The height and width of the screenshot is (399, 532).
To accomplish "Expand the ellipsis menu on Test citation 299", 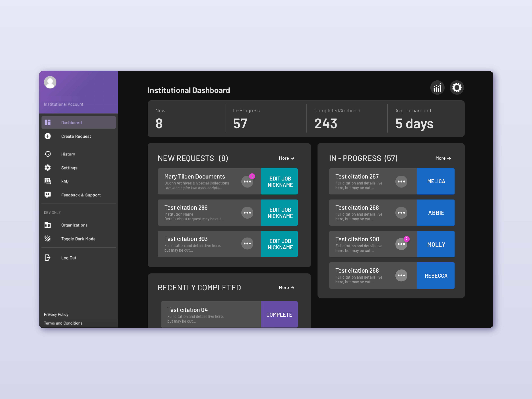I will coord(247,213).
